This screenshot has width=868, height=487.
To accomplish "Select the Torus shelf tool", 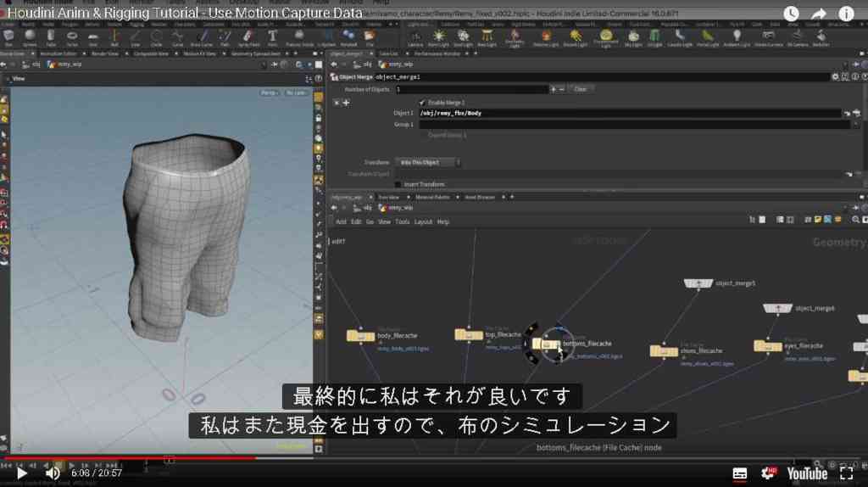I will coord(72,37).
